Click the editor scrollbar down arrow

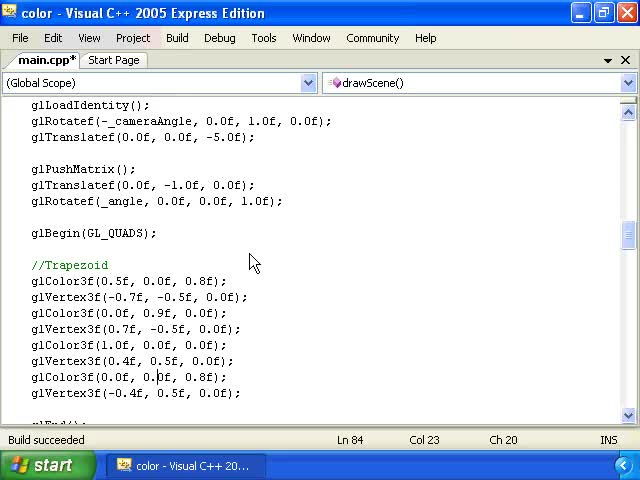[x=628, y=416]
